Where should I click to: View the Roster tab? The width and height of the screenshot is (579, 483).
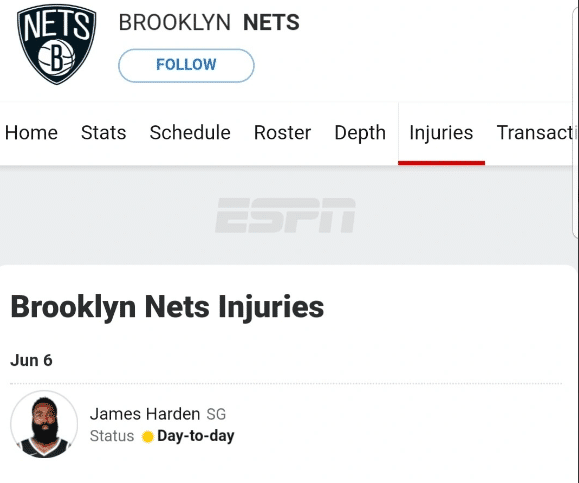tap(282, 133)
